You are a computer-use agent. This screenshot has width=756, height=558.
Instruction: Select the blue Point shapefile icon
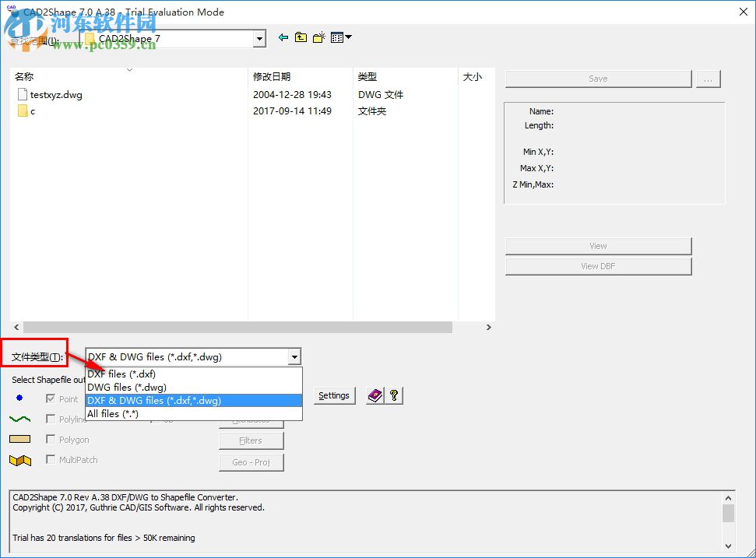pos(19,398)
